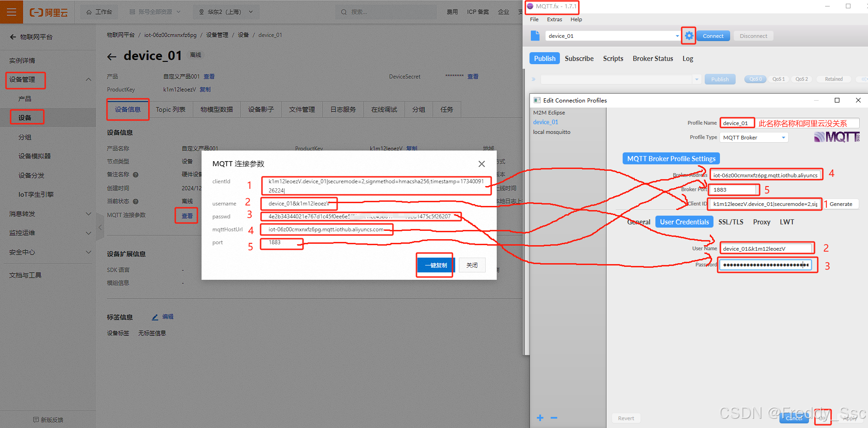Click the 一键复制 button
This screenshot has height=428, width=868.
(435, 265)
